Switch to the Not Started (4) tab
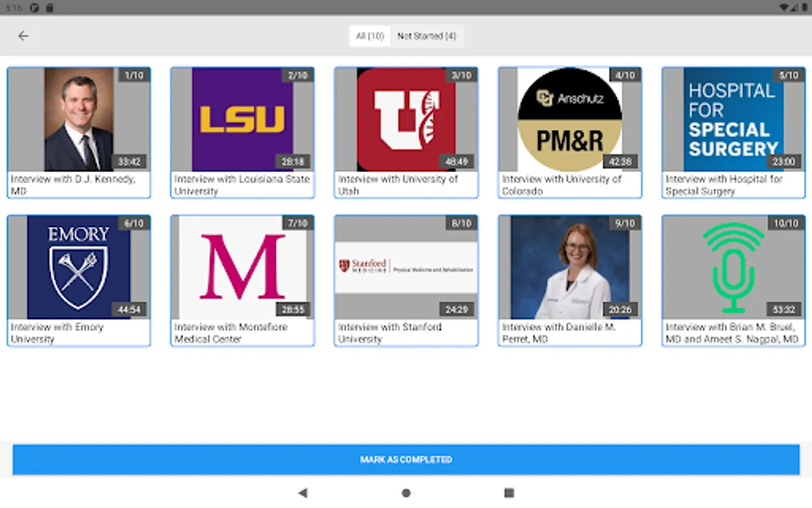The image size is (812, 508). click(x=427, y=36)
